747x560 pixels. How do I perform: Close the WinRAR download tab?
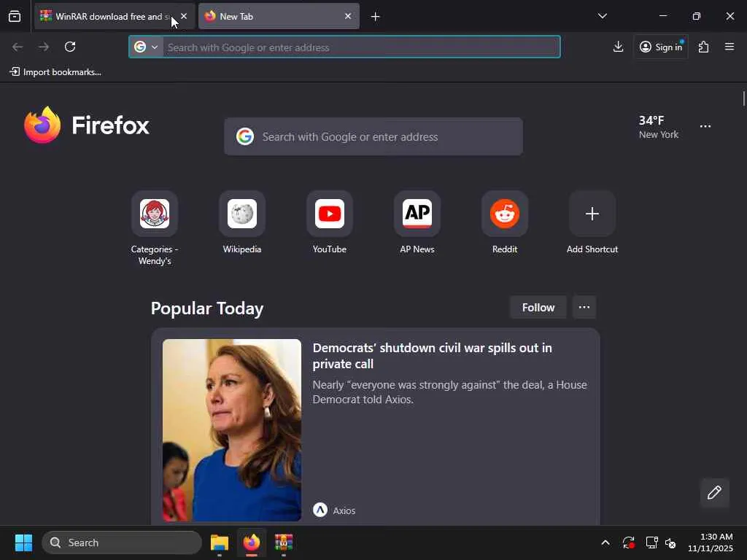[x=184, y=16]
